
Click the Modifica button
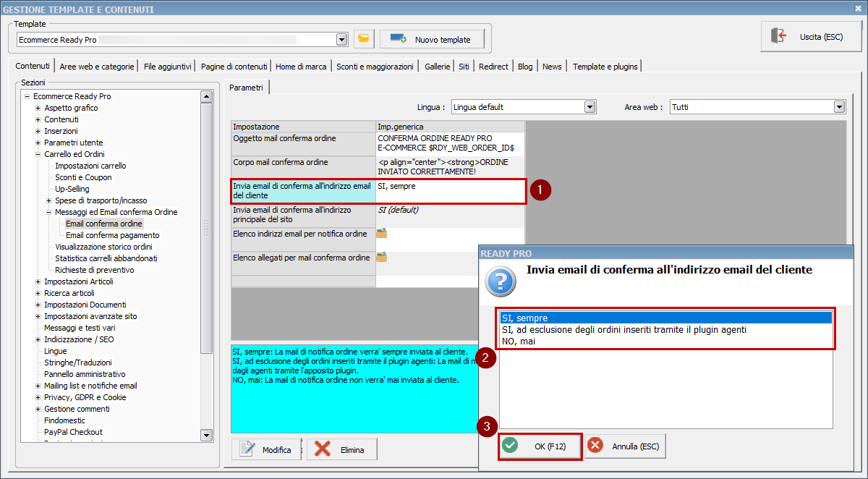coord(268,449)
